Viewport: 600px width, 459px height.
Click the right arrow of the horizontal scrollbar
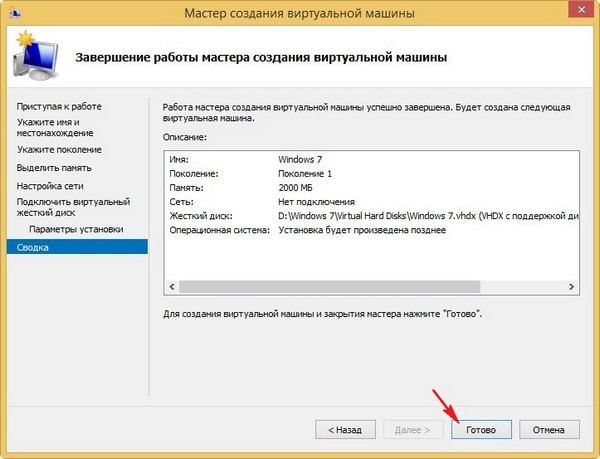click(x=574, y=286)
